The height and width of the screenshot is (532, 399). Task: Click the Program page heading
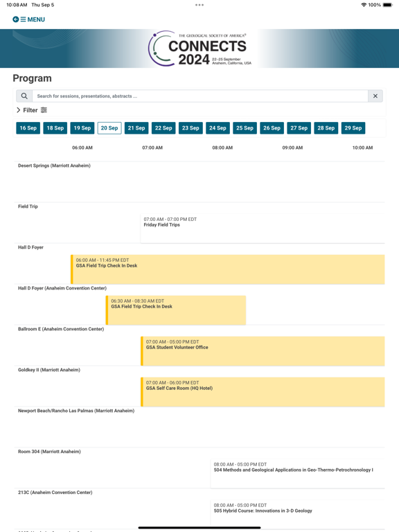tap(33, 78)
